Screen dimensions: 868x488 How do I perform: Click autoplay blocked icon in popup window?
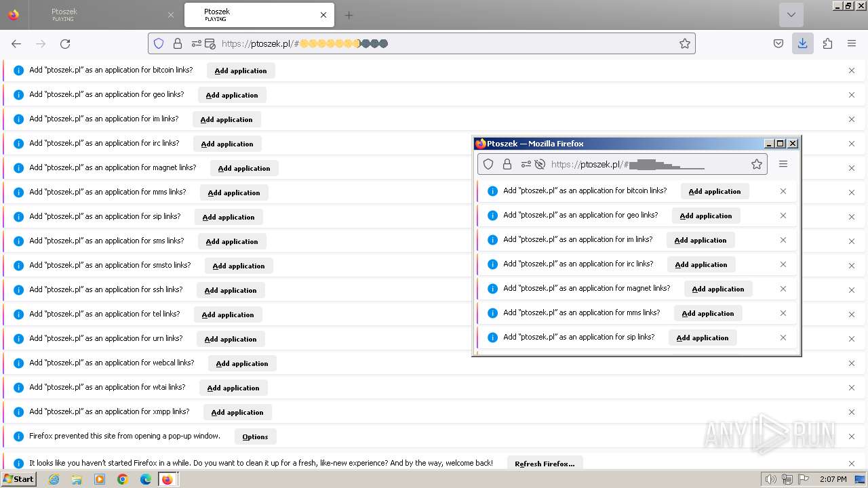(540, 164)
